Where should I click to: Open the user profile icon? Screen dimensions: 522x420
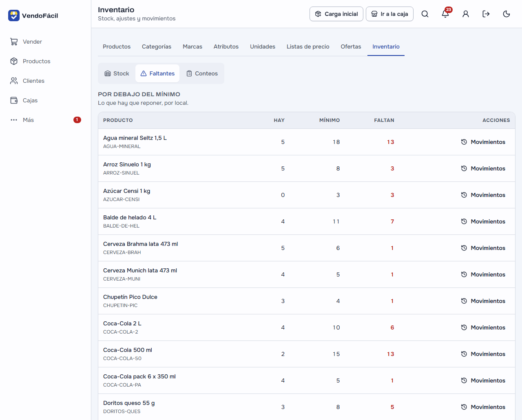466,14
